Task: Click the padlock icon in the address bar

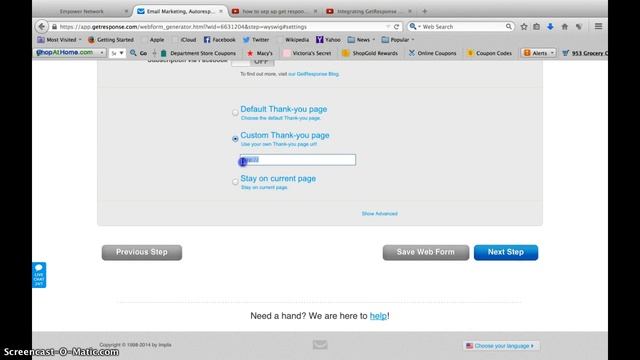Action: pos(54,27)
